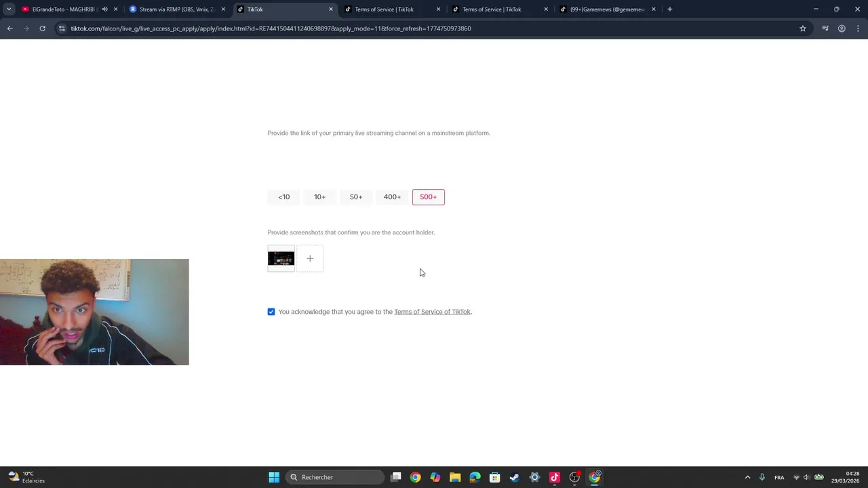868x488 pixels.
Task: Click the webcam overlay video
Action: click(x=94, y=312)
